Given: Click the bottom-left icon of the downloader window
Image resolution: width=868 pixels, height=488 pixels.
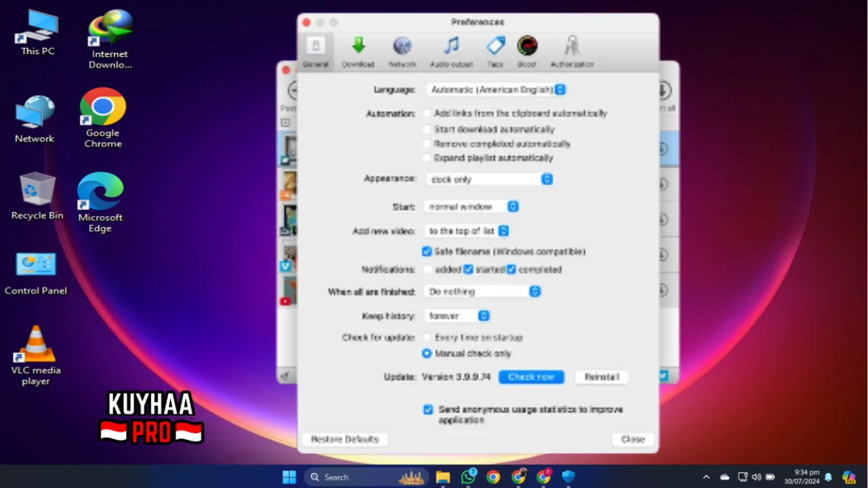Looking at the screenshot, I should click(x=286, y=376).
